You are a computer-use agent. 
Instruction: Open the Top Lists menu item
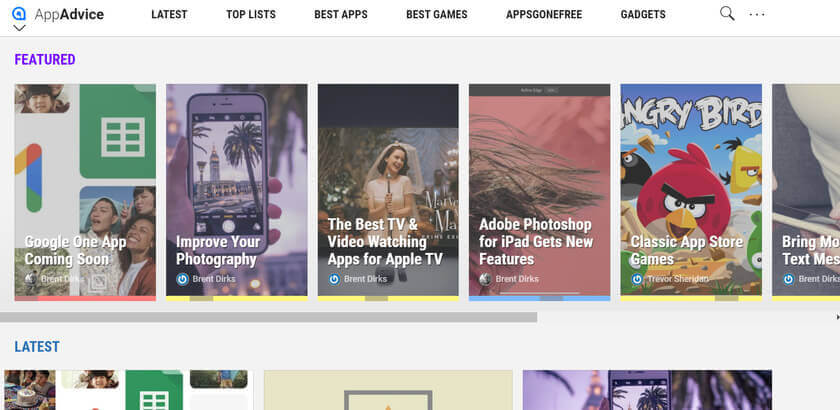click(251, 14)
